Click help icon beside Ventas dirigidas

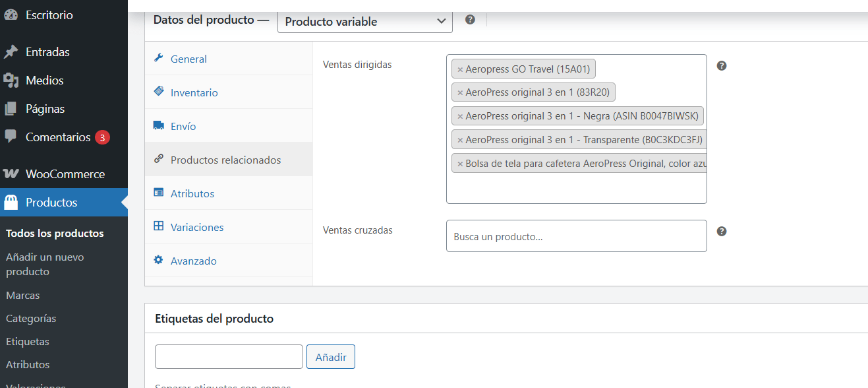coord(722,66)
